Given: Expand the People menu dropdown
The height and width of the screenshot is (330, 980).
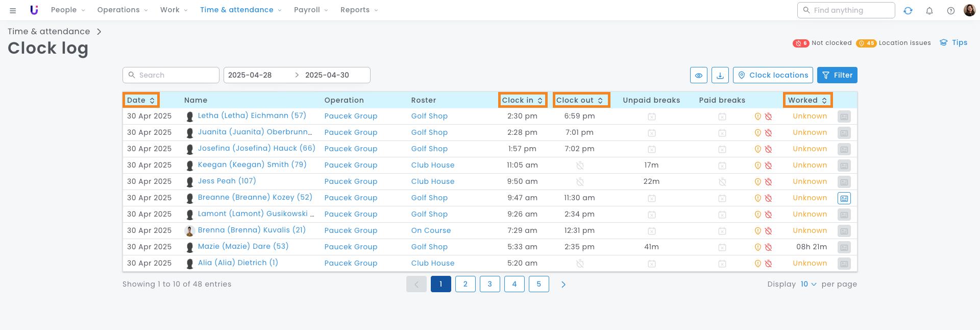Looking at the screenshot, I should [x=68, y=10].
